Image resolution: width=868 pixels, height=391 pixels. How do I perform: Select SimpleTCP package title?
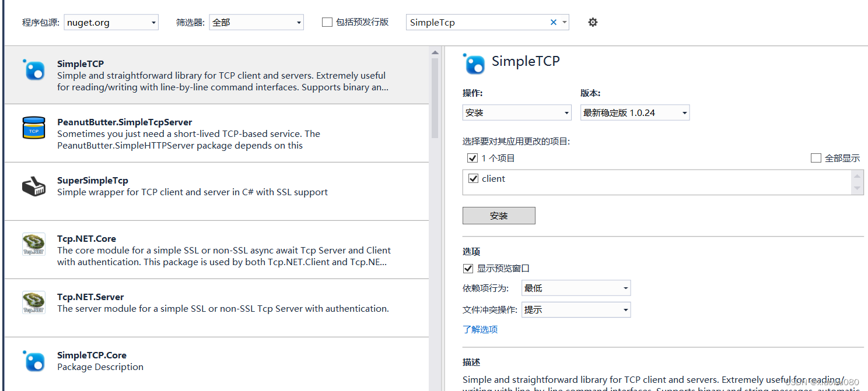[x=80, y=64]
